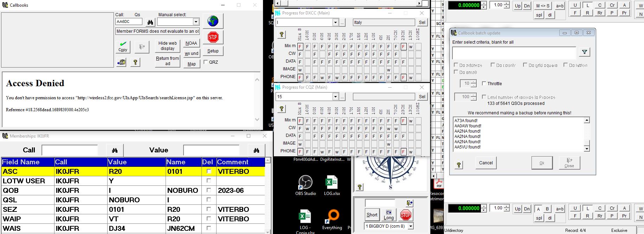Open the help icon in Progress for DXCC
644x234 pixels.
pos(282,34)
